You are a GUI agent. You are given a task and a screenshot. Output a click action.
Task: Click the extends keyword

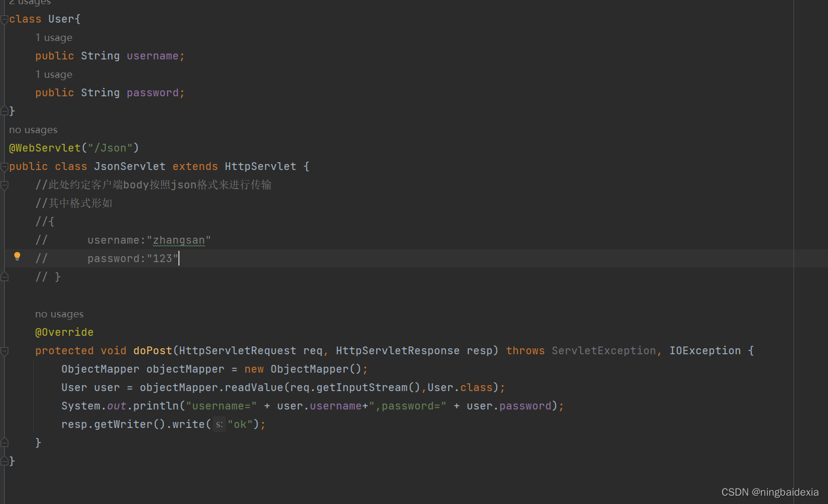pyautogui.click(x=195, y=166)
